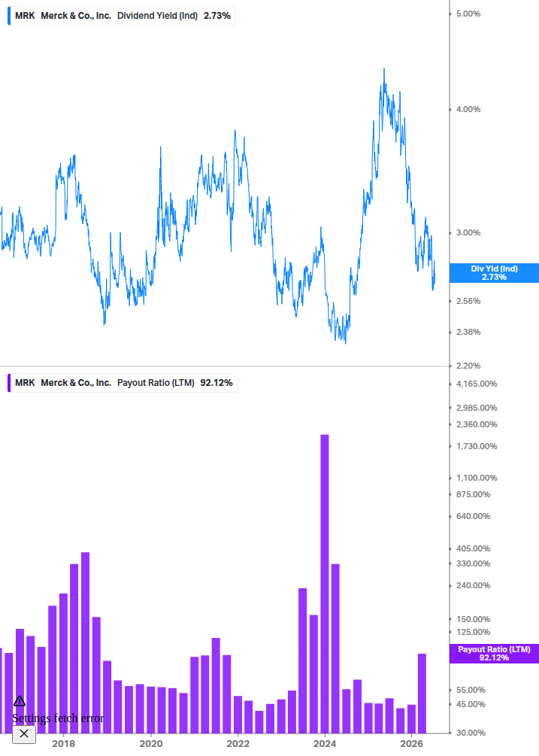Click the 5.00% dividend yield axis label
The width and height of the screenshot is (539, 756).
(468, 14)
